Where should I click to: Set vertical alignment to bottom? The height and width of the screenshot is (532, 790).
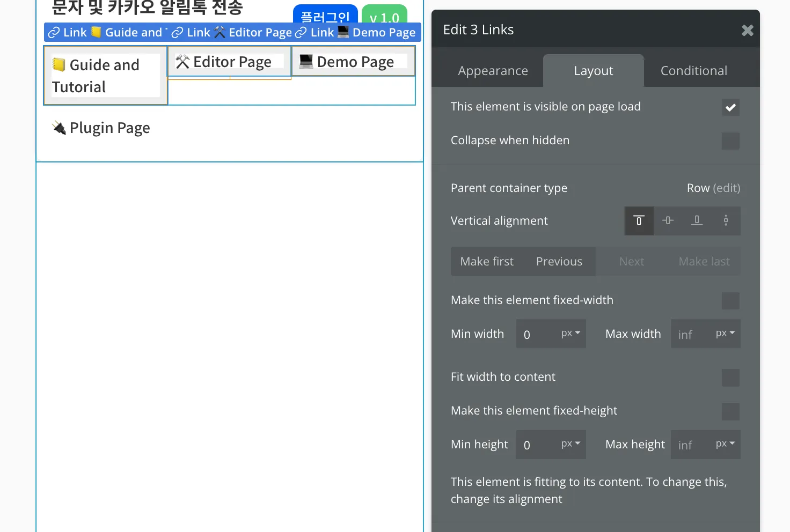697,221
